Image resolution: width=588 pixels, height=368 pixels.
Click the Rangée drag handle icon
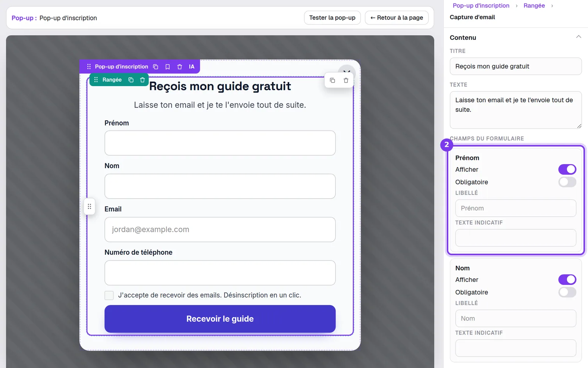pyautogui.click(x=96, y=80)
